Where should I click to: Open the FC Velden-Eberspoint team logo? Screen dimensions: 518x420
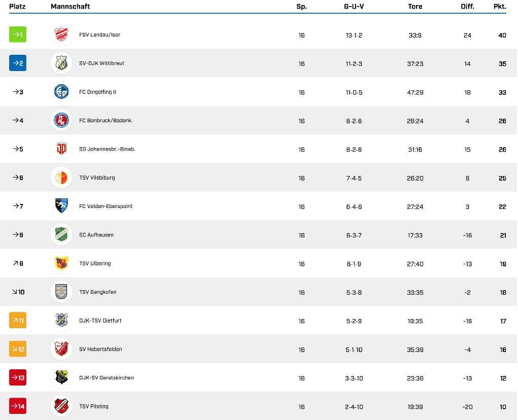pos(61,206)
